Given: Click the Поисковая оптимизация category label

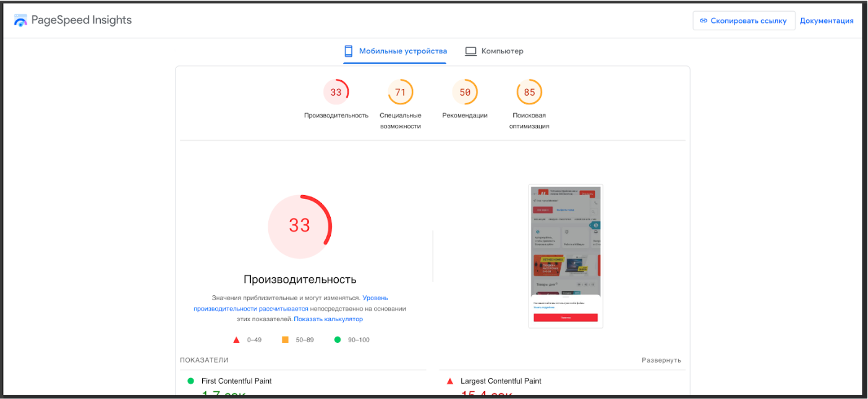Looking at the screenshot, I should pos(529,120).
